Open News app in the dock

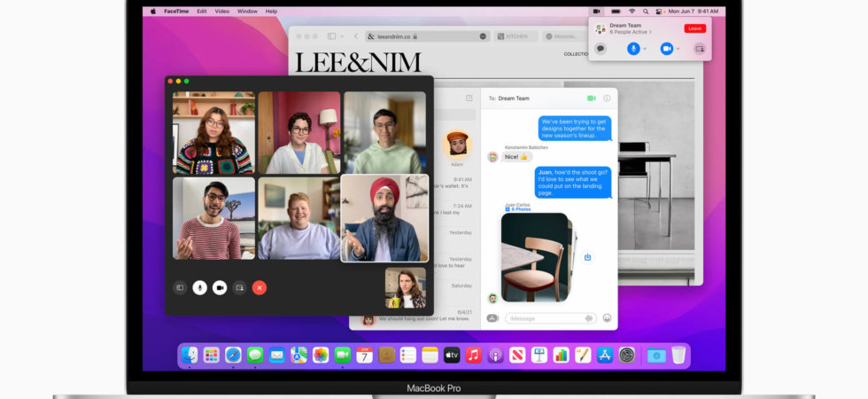click(517, 355)
